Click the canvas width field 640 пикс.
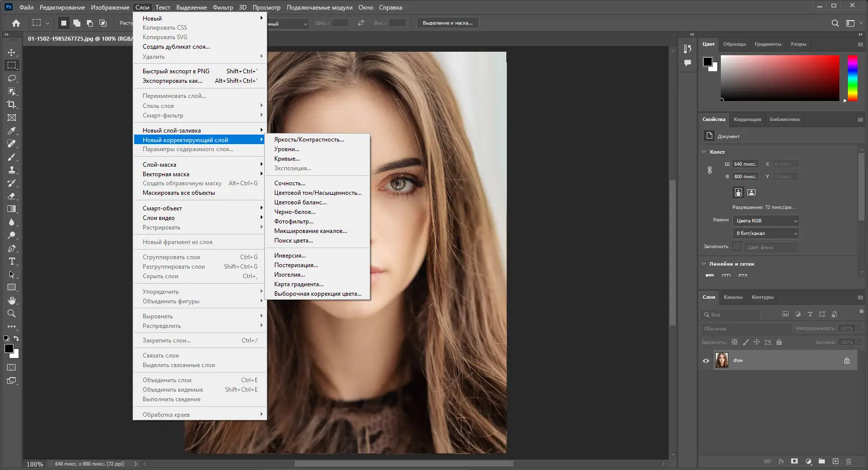 [x=745, y=164]
